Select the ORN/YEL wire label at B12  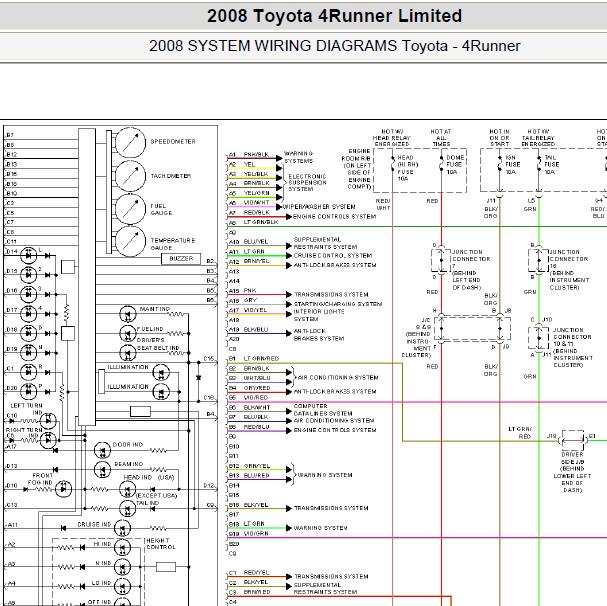257,466
